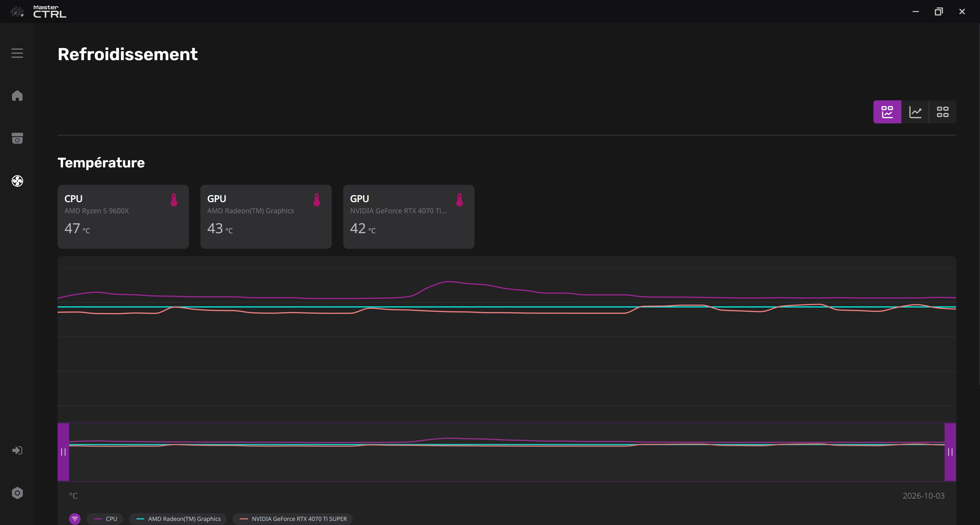Viewport: 980px width, 525px height.
Task: Minimize the MasterCTRL window
Action: (916, 12)
